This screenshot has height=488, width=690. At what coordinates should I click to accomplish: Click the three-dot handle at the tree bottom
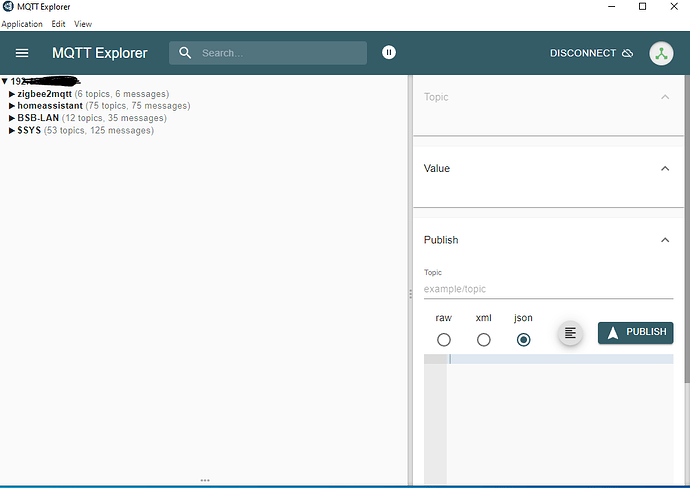(x=205, y=481)
